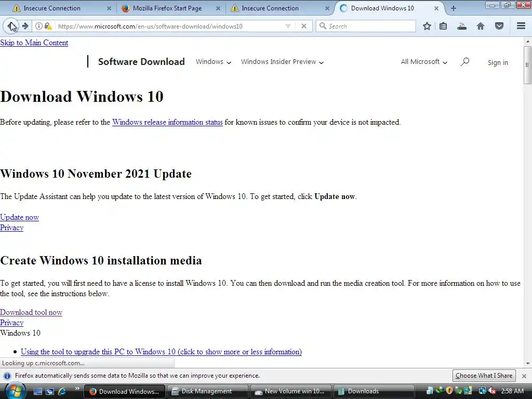Open Privacy link under Download tool now
The height and width of the screenshot is (399, 532).
pyautogui.click(x=11, y=323)
